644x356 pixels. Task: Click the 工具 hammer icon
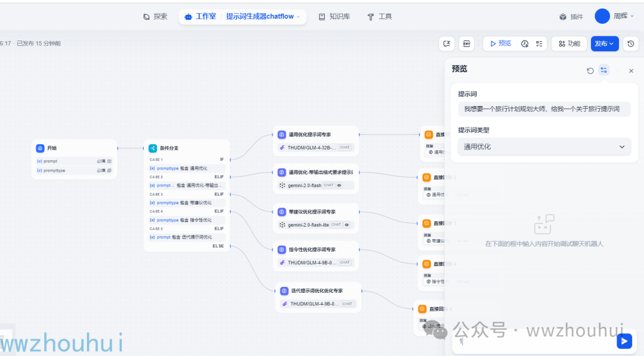pyautogui.click(x=370, y=17)
